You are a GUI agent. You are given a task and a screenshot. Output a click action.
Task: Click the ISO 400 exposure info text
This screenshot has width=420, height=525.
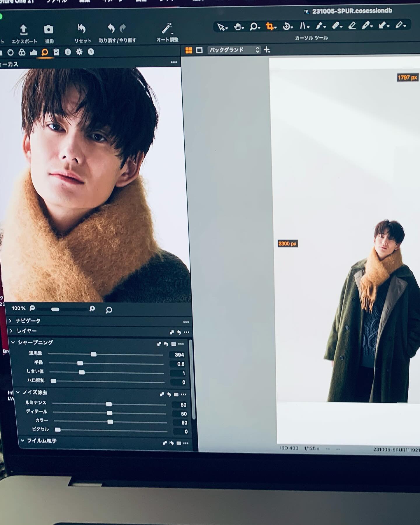click(x=289, y=448)
